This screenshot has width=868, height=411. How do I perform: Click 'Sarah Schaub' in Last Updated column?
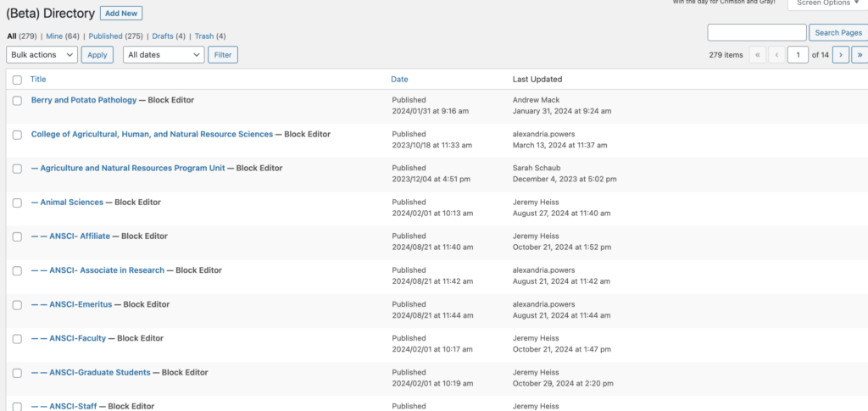(536, 168)
